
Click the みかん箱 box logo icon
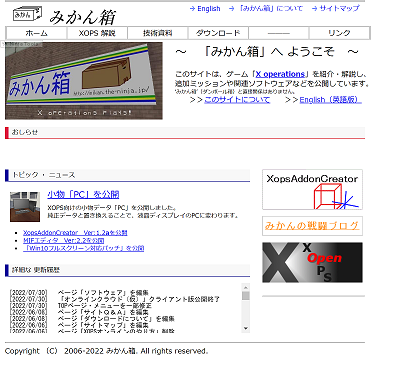pos(27,15)
